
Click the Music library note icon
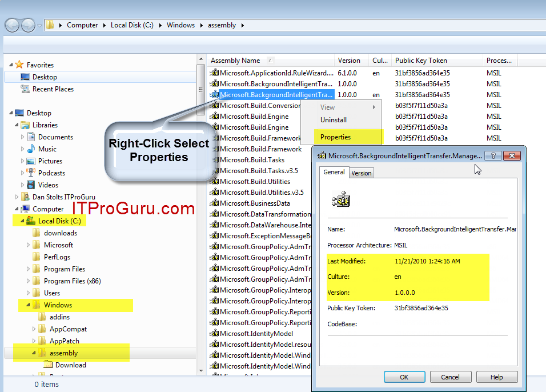(x=31, y=149)
